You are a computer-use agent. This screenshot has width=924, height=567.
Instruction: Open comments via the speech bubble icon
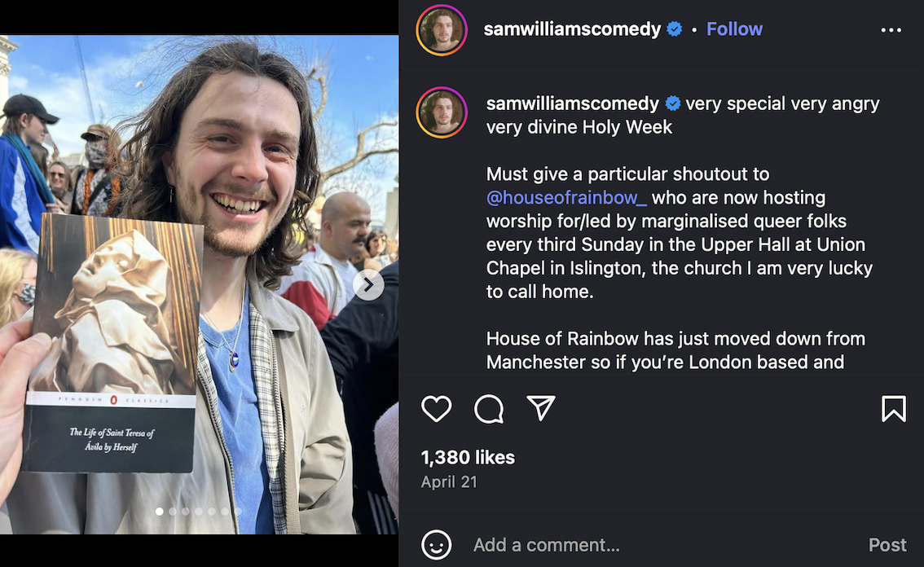[x=488, y=410]
